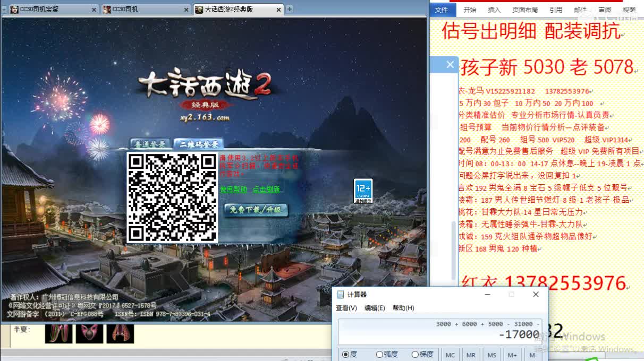The height and width of the screenshot is (361, 644).
Task: Open the Word 开始 ribbon tab
Action: click(x=470, y=10)
